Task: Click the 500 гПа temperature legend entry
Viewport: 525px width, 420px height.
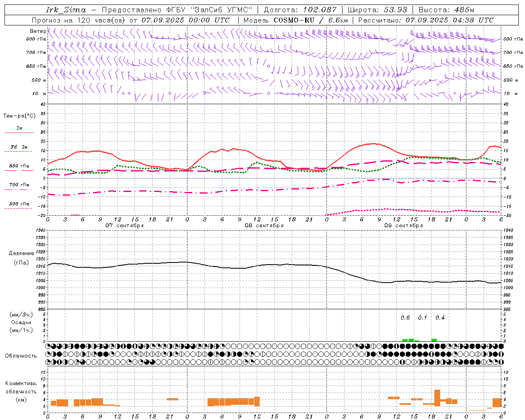Action: (19, 204)
